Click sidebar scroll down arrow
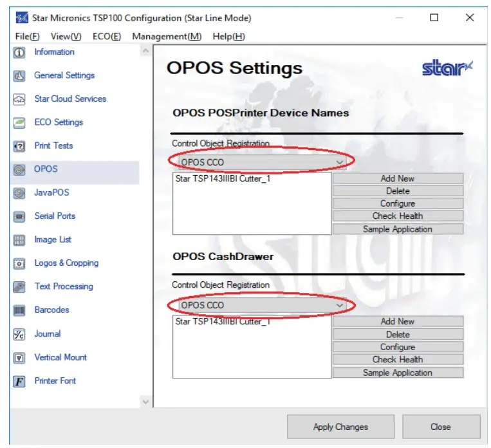Screen dimensions: 491x448 pos(145,402)
